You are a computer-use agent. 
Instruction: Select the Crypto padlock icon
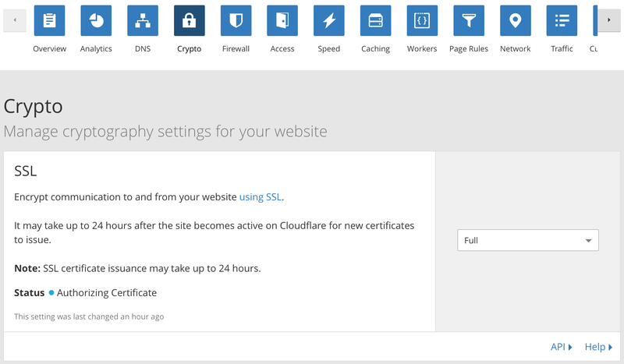coord(189,20)
